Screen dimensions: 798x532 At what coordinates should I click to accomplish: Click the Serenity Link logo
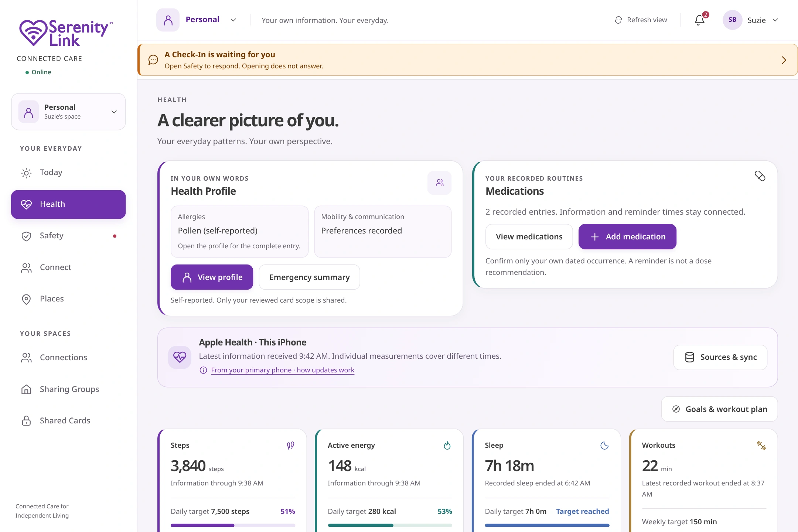[x=66, y=33]
